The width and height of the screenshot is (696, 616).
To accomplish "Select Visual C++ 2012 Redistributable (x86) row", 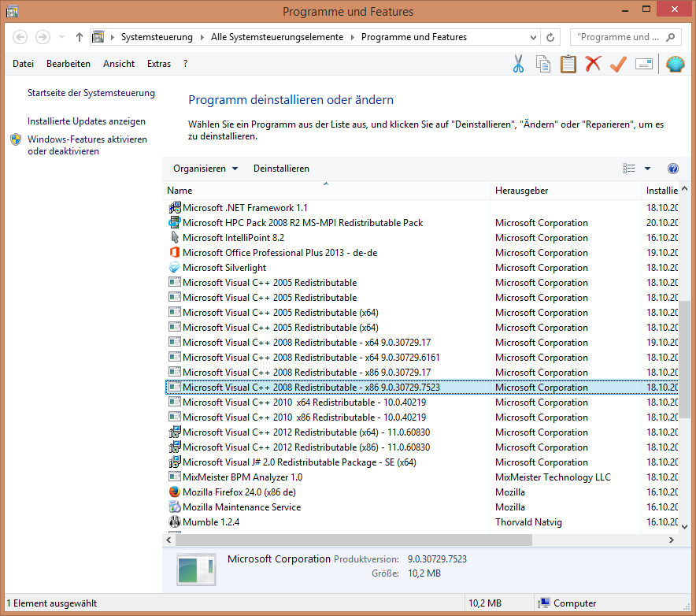I will point(422,447).
